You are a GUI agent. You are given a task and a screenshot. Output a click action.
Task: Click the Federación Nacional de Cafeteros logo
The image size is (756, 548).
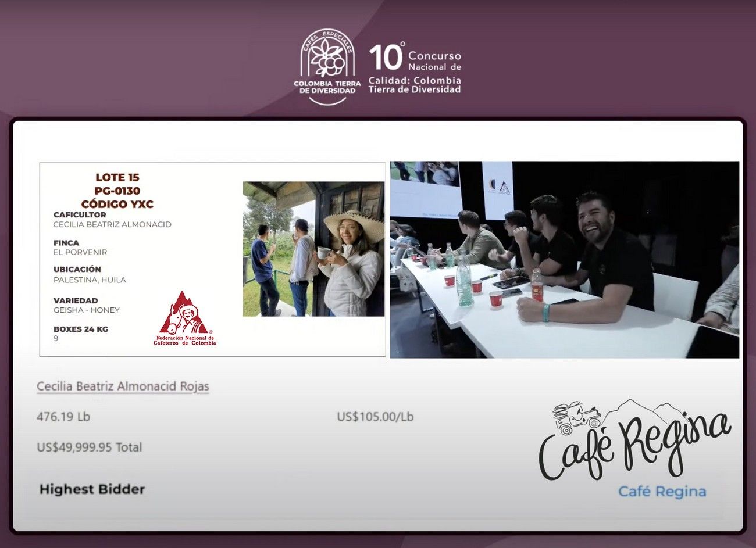click(184, 318)
